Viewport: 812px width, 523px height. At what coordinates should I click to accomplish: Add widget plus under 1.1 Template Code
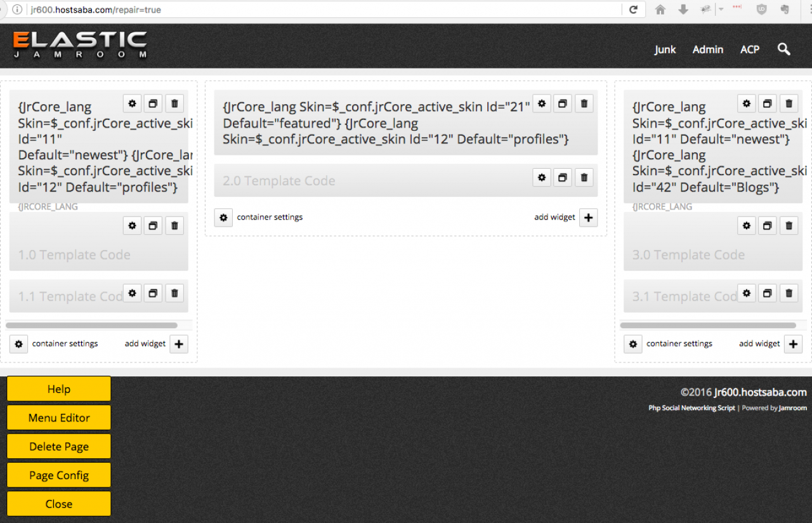(x=179, y=344)
